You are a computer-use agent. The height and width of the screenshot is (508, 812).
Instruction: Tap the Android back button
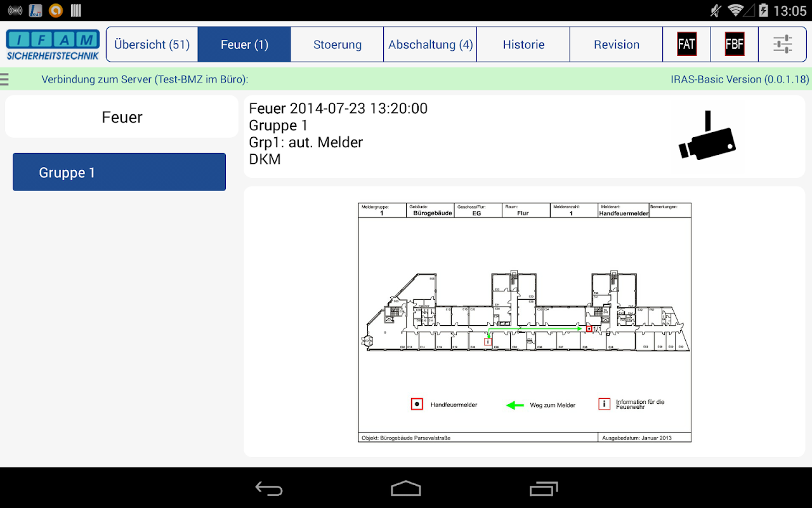[269, 488]
